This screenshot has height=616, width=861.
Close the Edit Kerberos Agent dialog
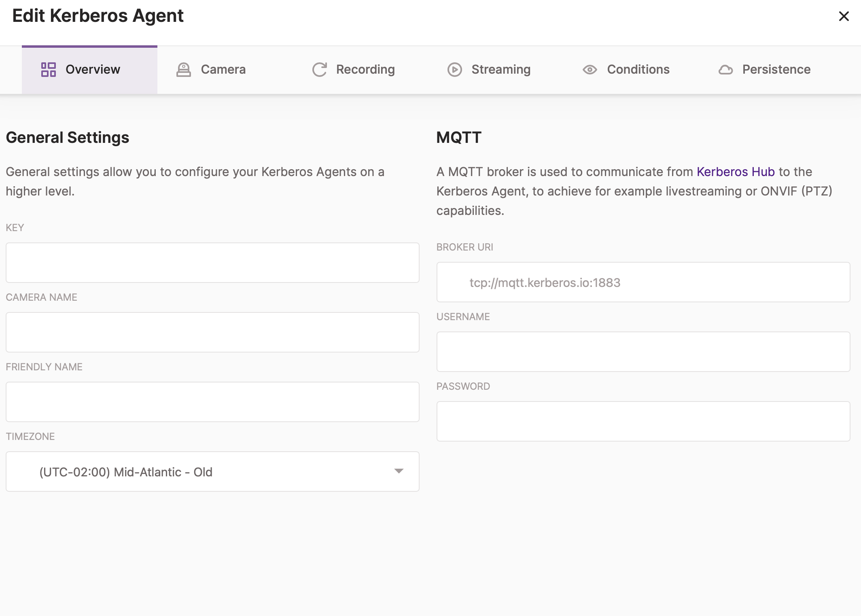(x=844, y=16)
